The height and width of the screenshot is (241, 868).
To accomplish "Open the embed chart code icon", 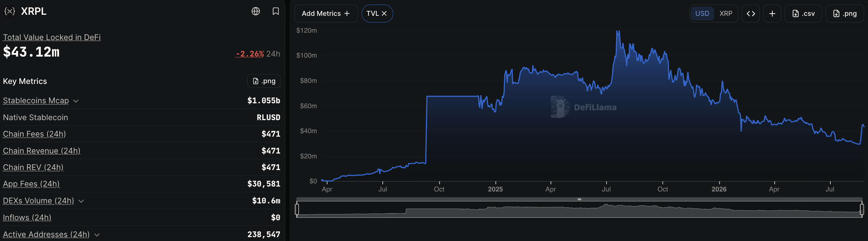I will point(751,13).
